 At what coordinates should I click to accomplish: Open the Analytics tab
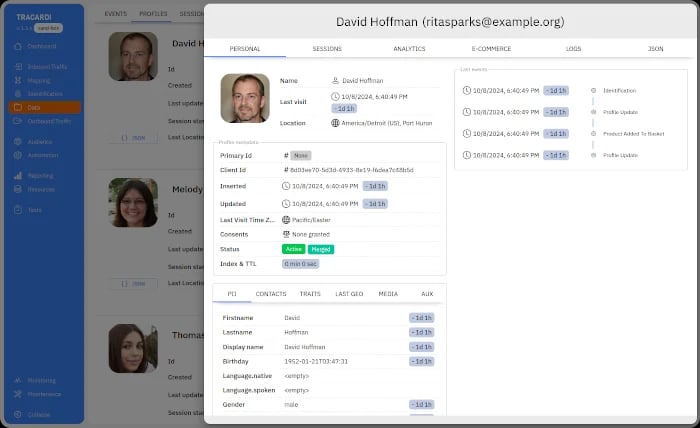[x=409, y=49]
